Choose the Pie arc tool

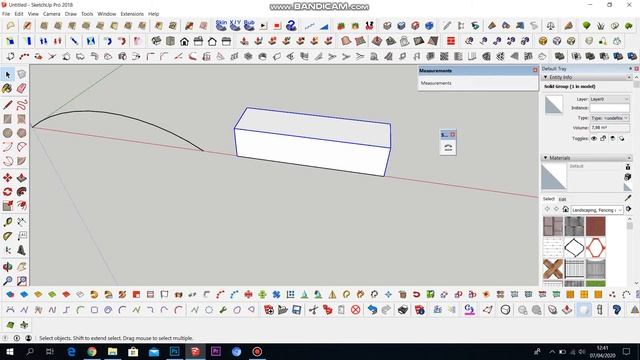pyautogui.click(x=22, y=161)
